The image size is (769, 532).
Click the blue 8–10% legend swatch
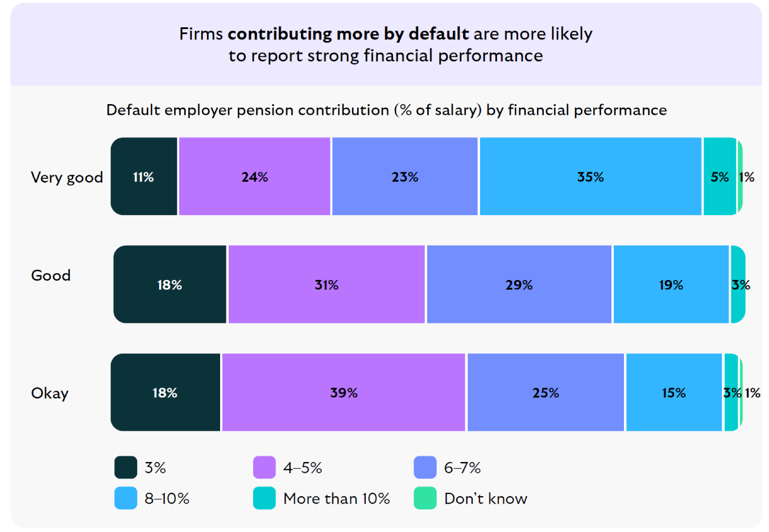click(126, 498)
